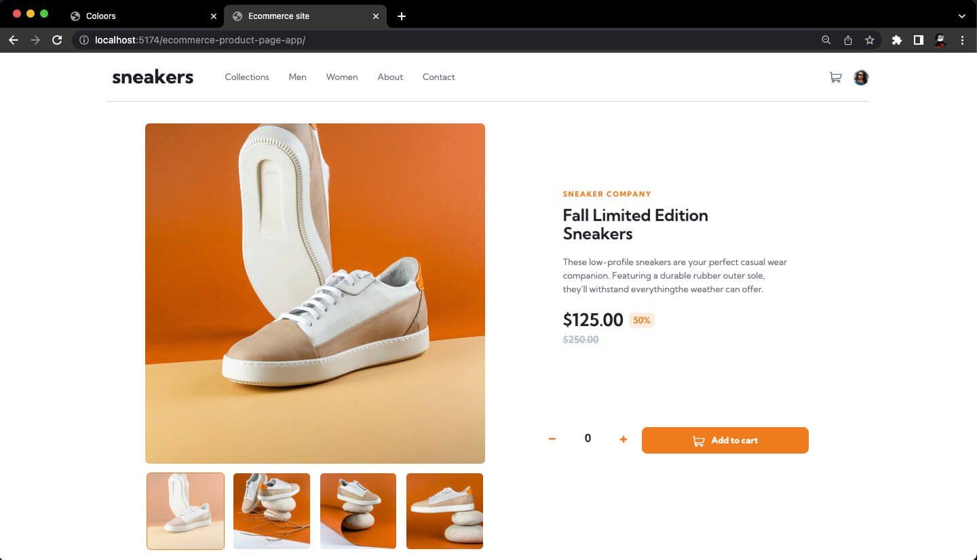
Task: Click the share icon in the browser toolbar
Action: coord(847,40)
